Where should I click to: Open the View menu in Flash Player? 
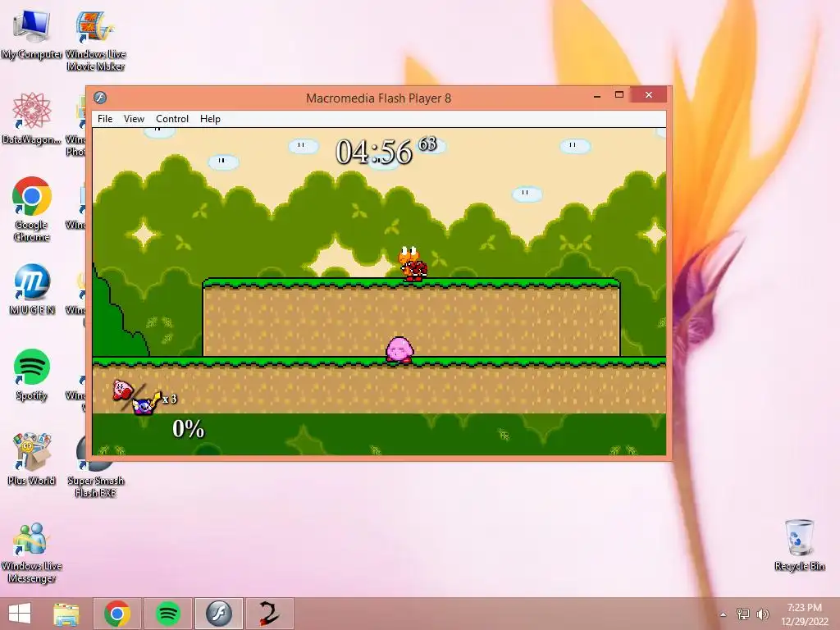[134, 119]
